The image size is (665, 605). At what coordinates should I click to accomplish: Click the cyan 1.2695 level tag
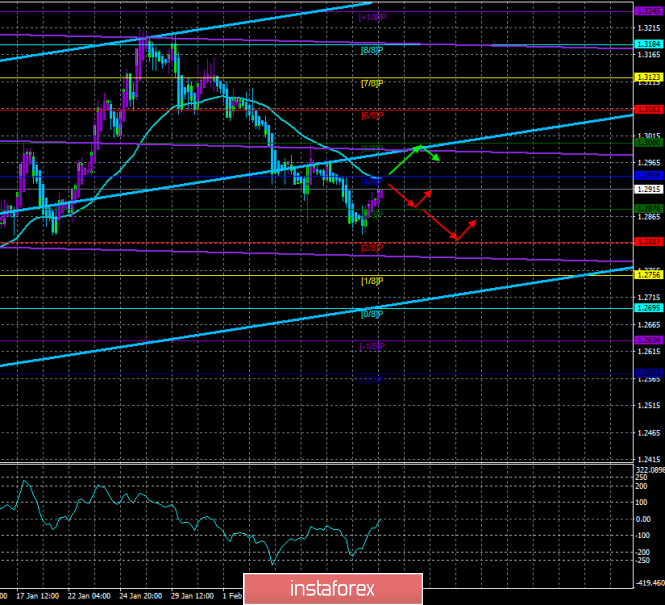648,308
